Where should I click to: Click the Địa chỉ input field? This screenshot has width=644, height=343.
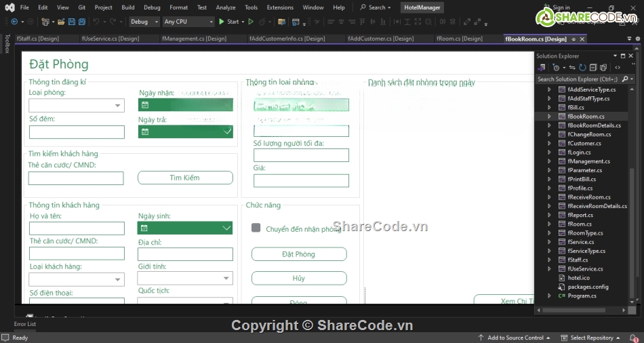pyautogui.click(x=185, y=254)
